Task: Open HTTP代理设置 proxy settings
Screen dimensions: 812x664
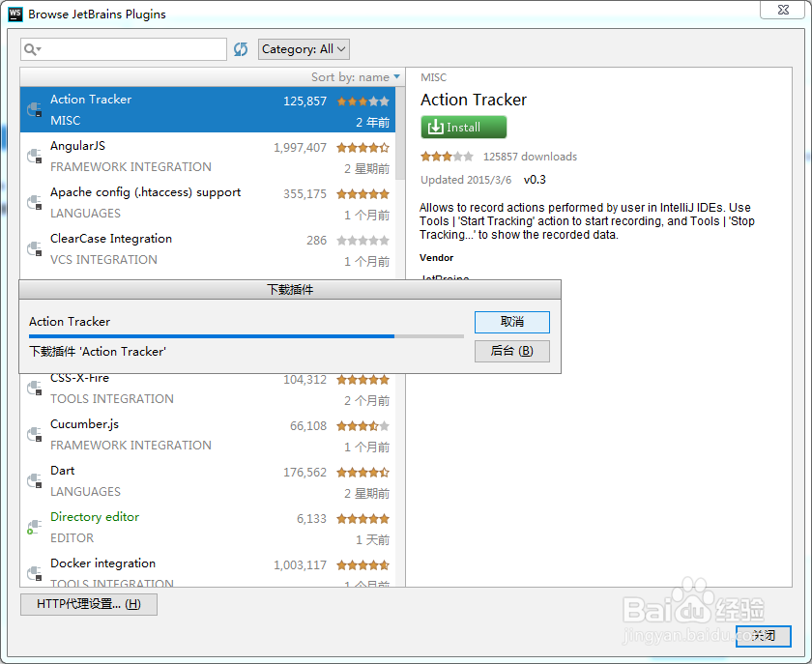Action: (x=89, y=604)
